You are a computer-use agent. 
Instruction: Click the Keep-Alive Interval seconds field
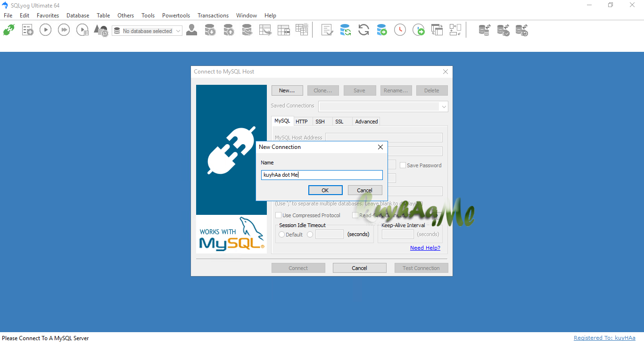point(398,234)
